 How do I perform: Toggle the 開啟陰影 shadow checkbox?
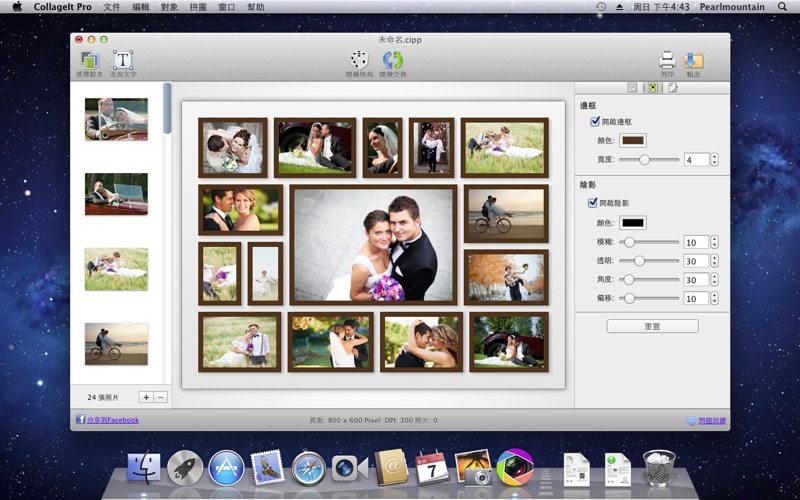(592, 203)
